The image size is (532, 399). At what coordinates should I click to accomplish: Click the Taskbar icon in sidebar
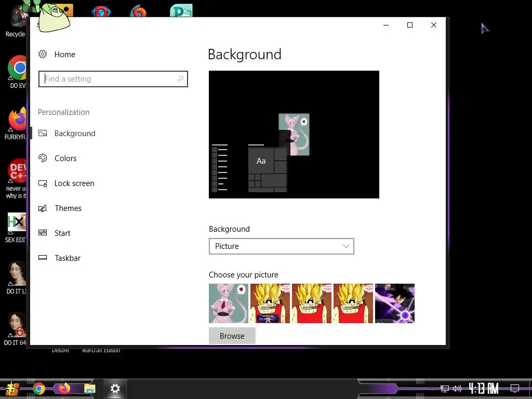pos(43,258)
